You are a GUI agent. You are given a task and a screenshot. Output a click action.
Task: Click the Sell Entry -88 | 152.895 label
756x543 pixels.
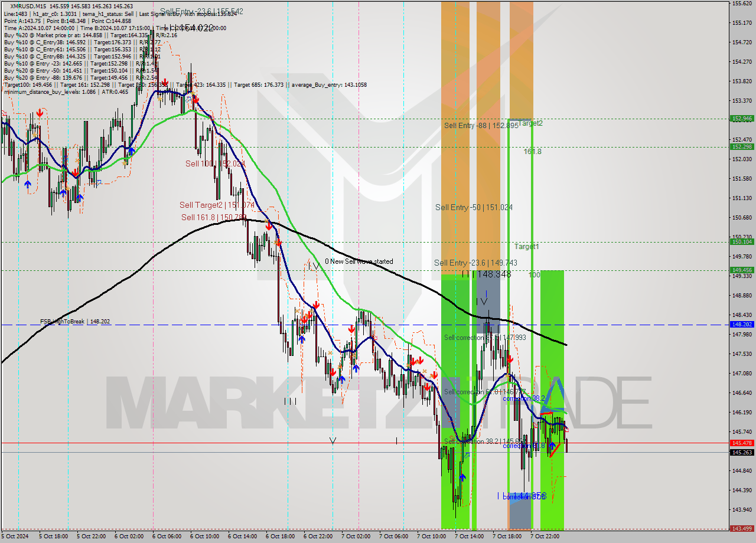pos(481,126)
